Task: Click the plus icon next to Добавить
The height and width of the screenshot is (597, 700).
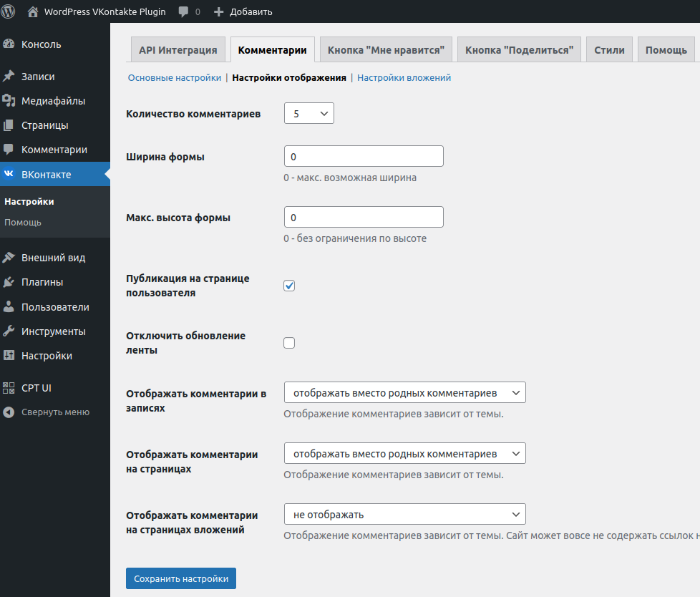Action: tap(218, 11)
